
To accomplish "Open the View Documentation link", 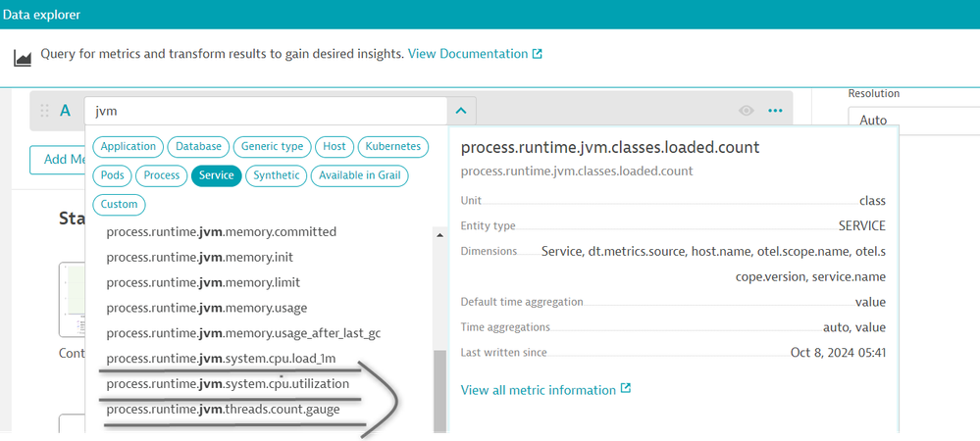I will pos(468,54).
